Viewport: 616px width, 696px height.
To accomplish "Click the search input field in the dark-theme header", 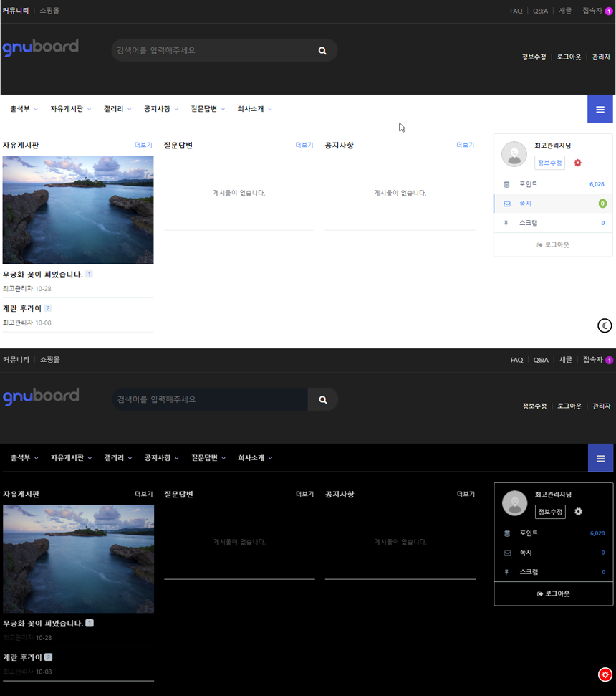I will point(209,399).
